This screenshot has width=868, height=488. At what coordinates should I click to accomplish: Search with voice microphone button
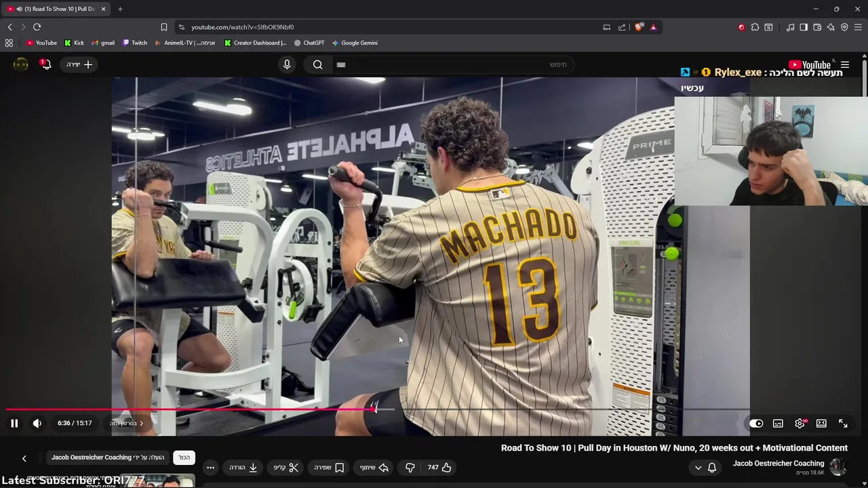coord(287,64)
